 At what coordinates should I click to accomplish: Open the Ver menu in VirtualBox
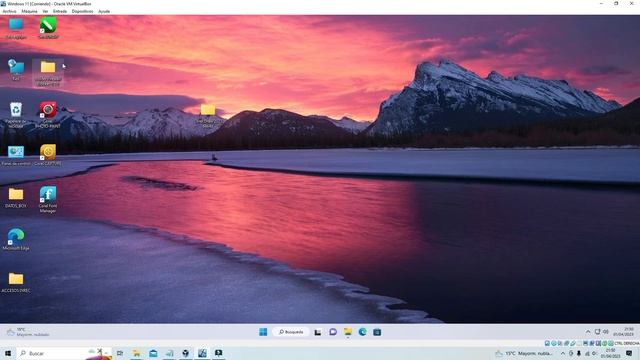(45, 11)
